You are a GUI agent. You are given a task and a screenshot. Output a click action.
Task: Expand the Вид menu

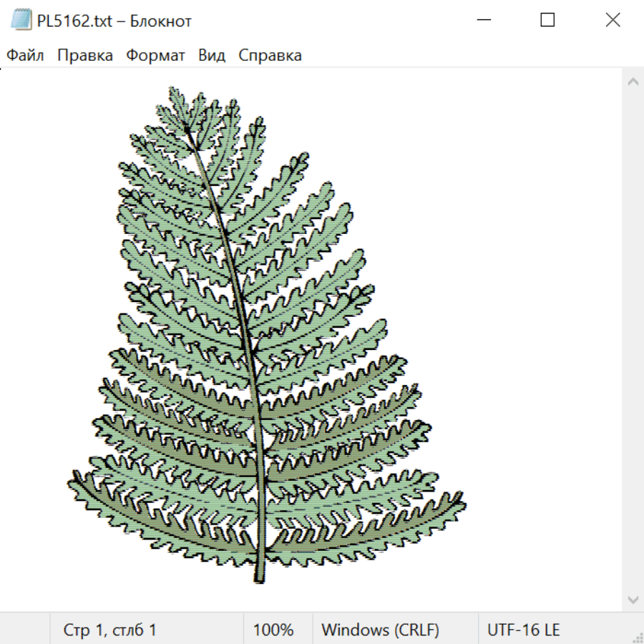[211, 56]
